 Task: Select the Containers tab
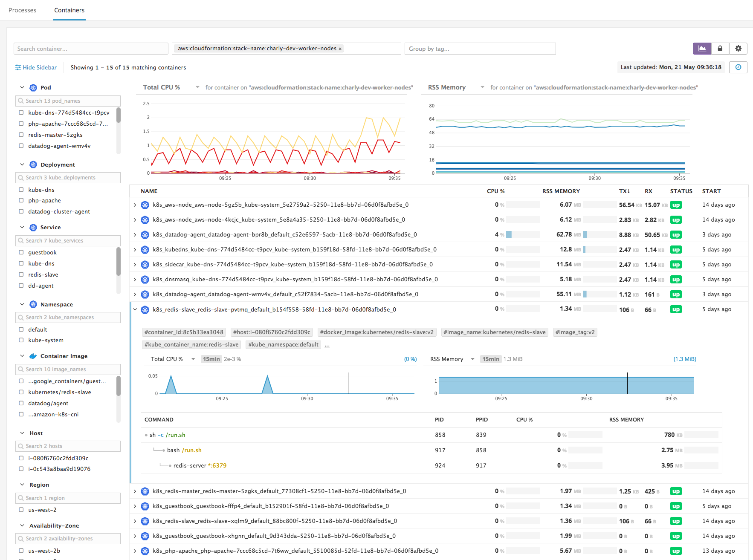[x=69, y=10]
